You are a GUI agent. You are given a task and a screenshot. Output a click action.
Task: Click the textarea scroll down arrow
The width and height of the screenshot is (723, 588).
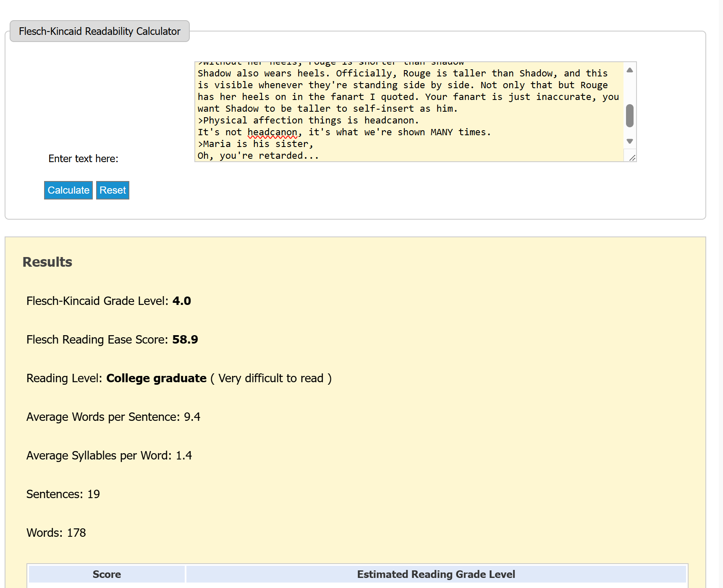(630, 141)
